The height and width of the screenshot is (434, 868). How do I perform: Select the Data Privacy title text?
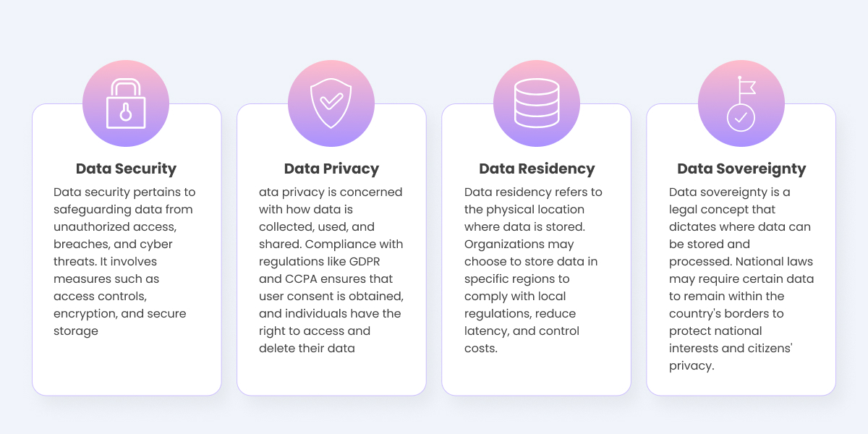click(x=331, y=169)
